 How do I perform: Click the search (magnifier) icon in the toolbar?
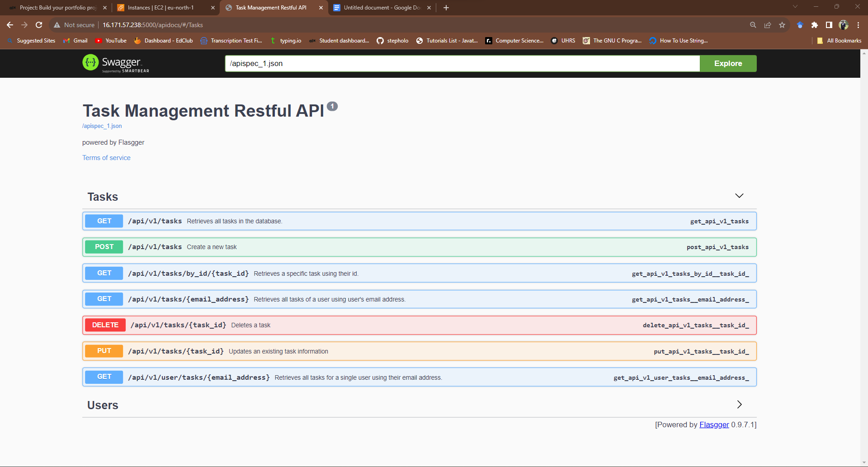(753, 25)
